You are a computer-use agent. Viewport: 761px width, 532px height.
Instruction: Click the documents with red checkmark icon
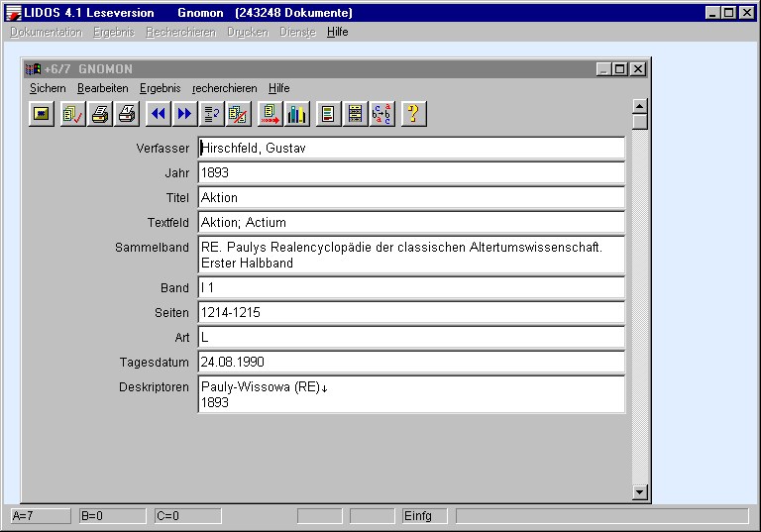72,114
